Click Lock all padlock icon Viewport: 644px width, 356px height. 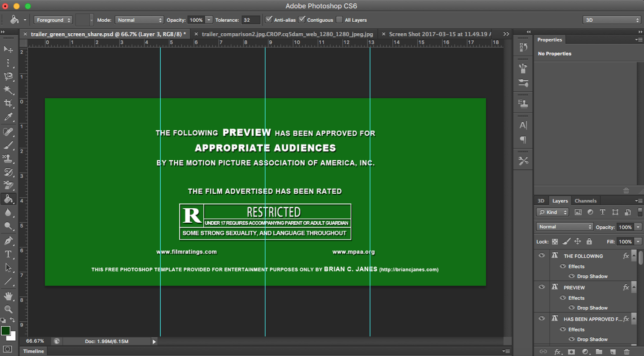(x=589, y=241)
